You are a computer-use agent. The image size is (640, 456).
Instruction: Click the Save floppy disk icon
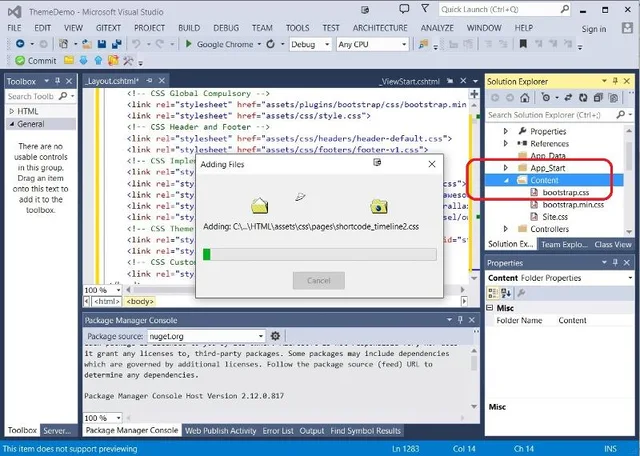coord(102,44)
